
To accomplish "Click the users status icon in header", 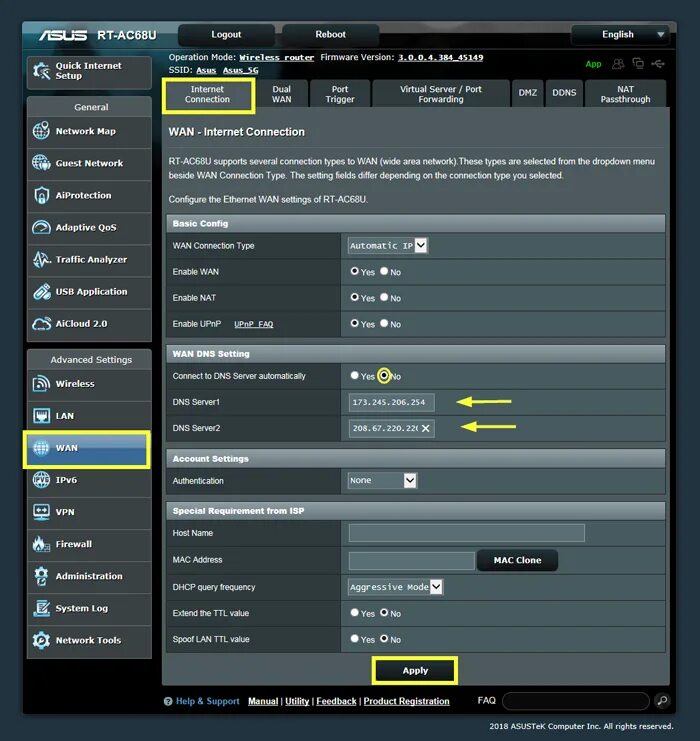I will (618, 64).
